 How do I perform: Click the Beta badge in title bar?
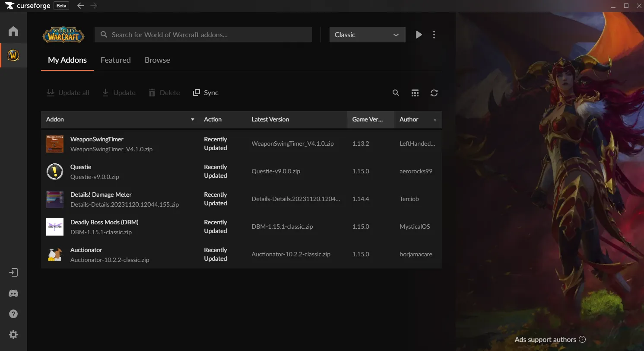click(x=61, y=6)
